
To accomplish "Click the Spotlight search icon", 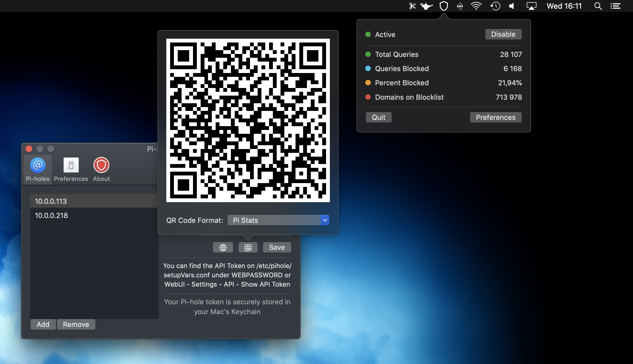I will (x=598, y=6).
